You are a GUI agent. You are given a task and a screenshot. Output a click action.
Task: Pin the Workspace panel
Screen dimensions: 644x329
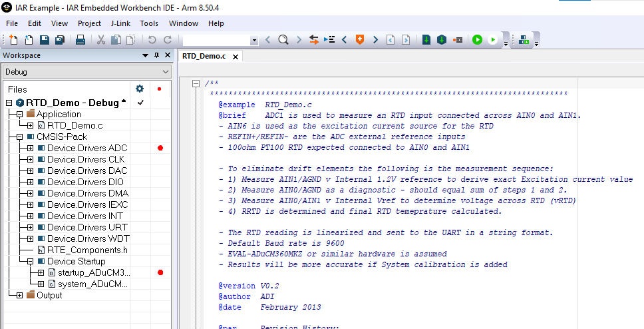coord(156,55)
